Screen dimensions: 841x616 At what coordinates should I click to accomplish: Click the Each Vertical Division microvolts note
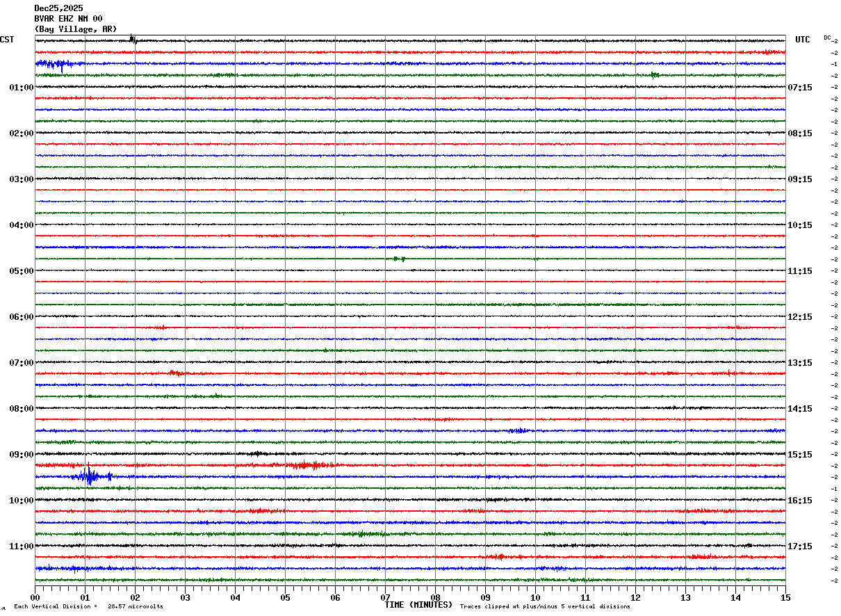[x=88, y=607]
